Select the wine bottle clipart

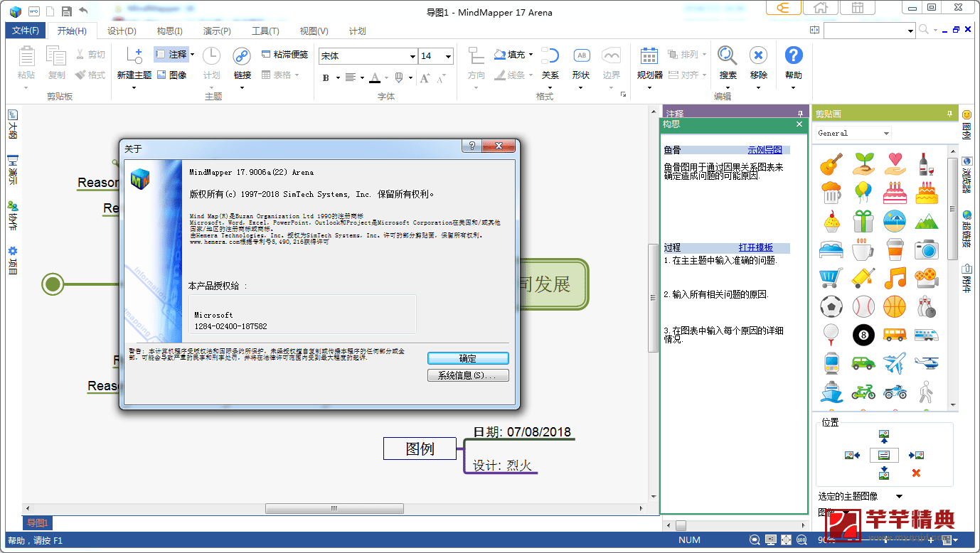925,164
